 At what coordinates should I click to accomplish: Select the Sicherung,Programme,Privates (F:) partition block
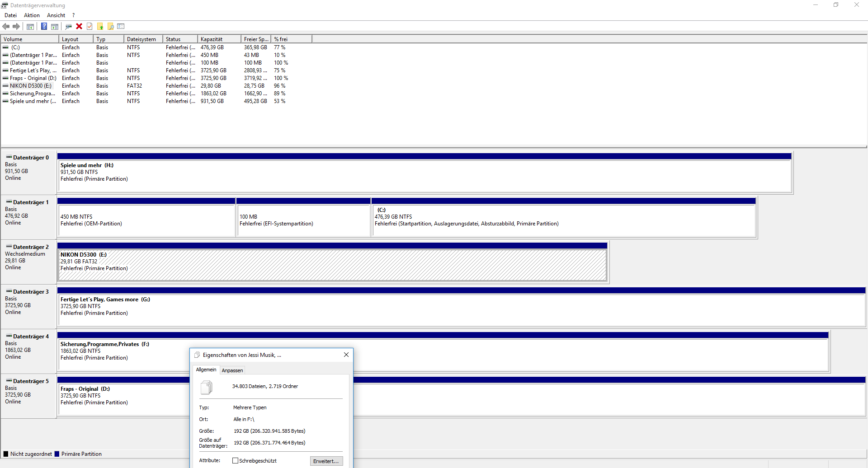coord(443,351)
